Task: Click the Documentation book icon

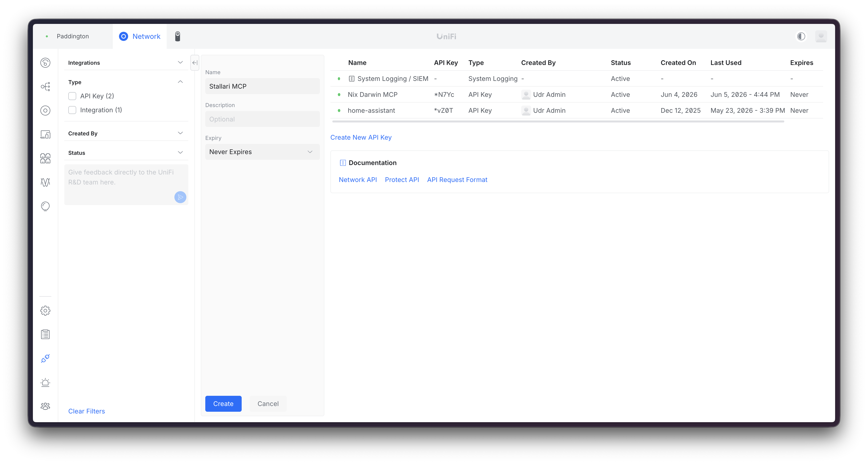Action: (x=342, y=163)
